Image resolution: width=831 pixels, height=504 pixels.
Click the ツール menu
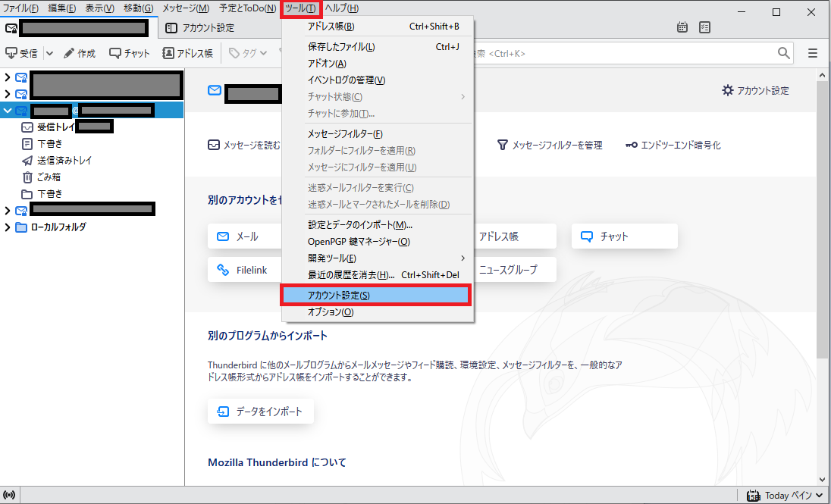point(300,8)
